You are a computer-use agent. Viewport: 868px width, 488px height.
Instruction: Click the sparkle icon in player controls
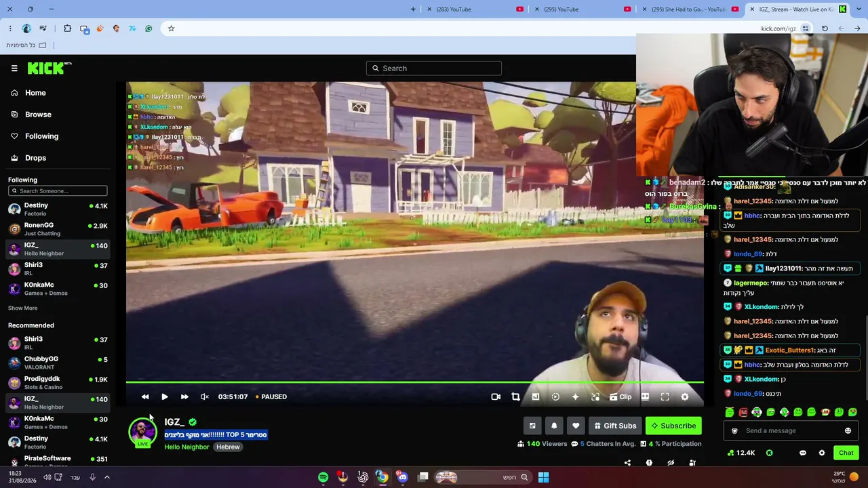[575, 397]
